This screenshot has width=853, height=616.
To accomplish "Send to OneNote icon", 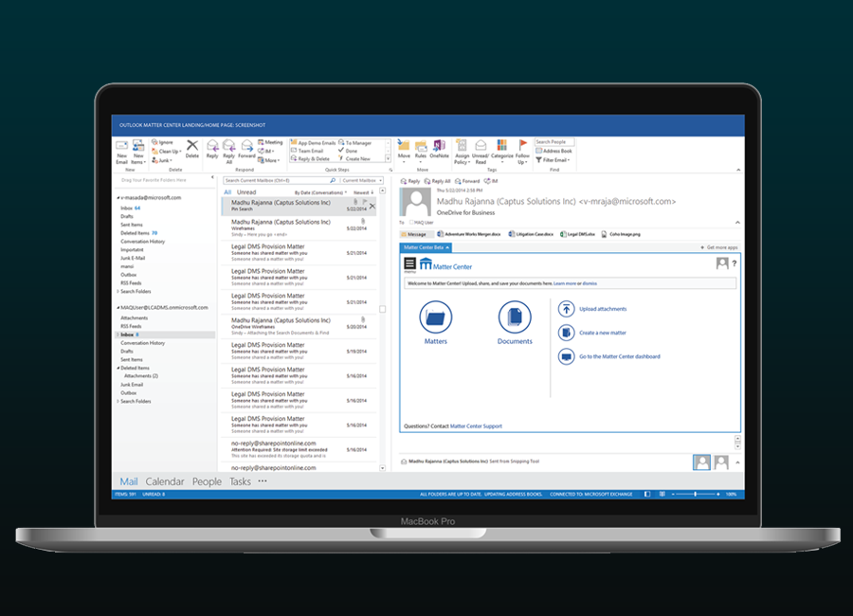I will click(x=439, y=145).
